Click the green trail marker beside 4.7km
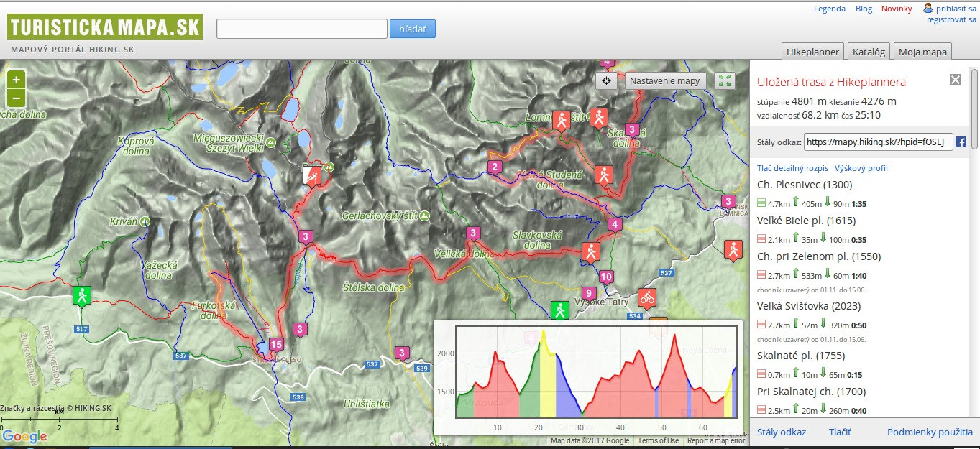Image resolution: width=980 pixels, height=449 pixels. tap(761, 204)
